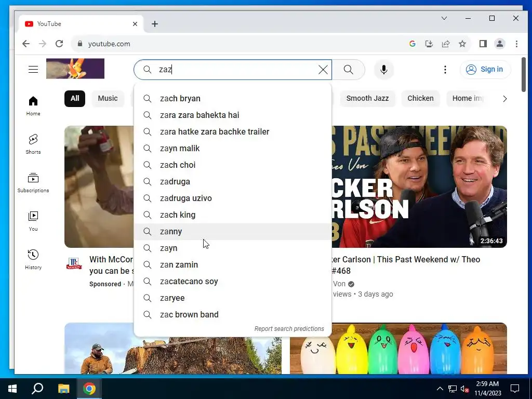
Task: Click the muted volume tray icon
Action: [465, 389]
